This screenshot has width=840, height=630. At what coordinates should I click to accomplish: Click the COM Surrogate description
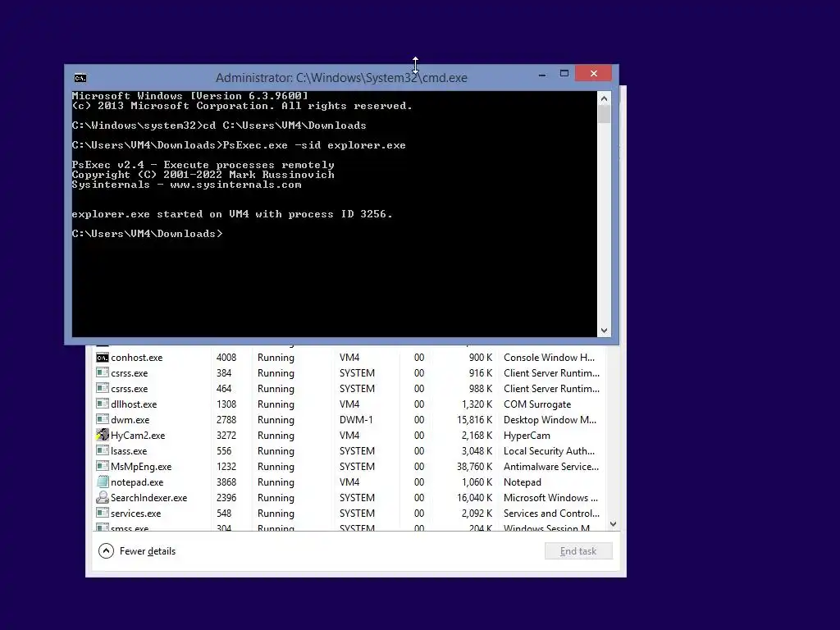tap(537, 404)
